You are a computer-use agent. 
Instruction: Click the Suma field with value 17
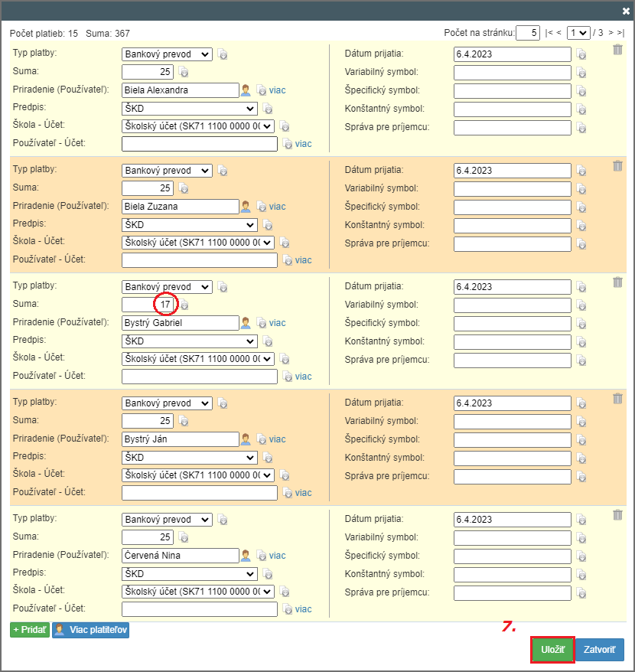[148, 305]
